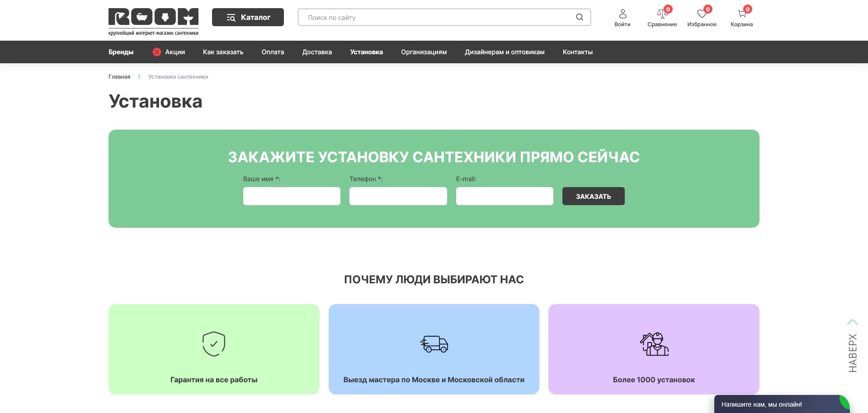Select Бренды in the navigation bar
This screenshot has width=868, height=413.
click(x=121, y=52)
